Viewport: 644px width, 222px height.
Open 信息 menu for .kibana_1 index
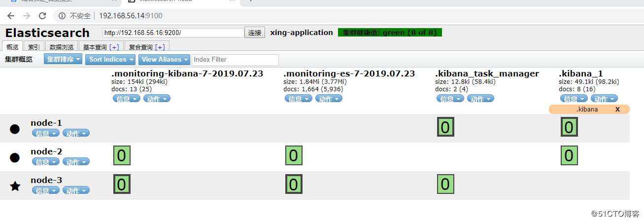pos(574,99)
